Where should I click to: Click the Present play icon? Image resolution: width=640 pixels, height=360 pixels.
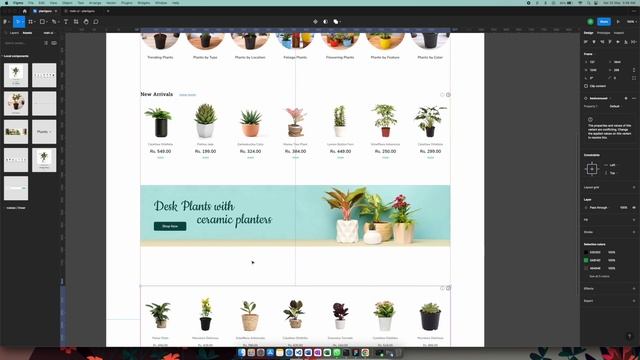tap(618, 22)
